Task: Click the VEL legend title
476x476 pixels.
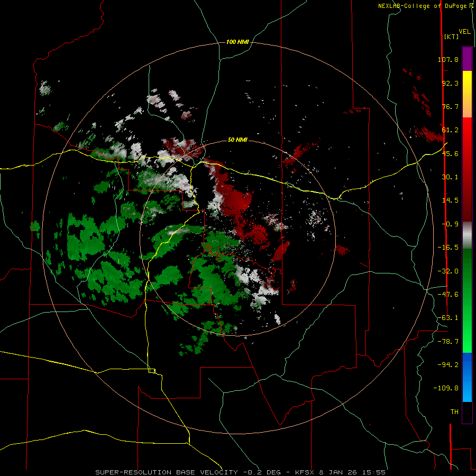Action: pos(464,32)
